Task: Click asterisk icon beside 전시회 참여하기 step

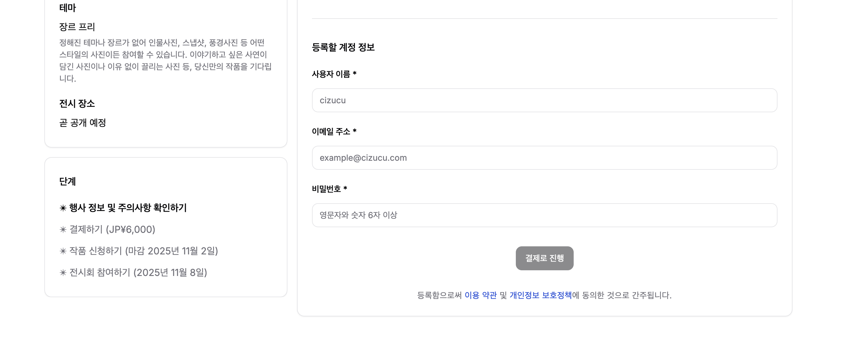Action: pyautogui.click(x=63, y=273)
